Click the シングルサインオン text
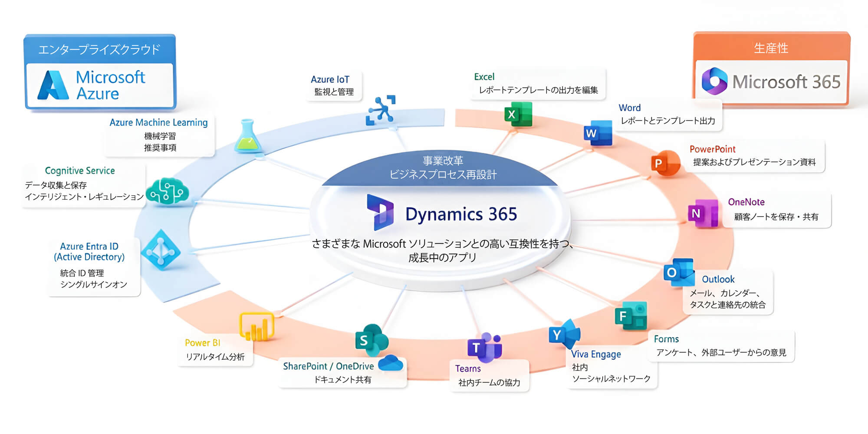The width and height of the screenshot is (868, 434). click(93, 284)
